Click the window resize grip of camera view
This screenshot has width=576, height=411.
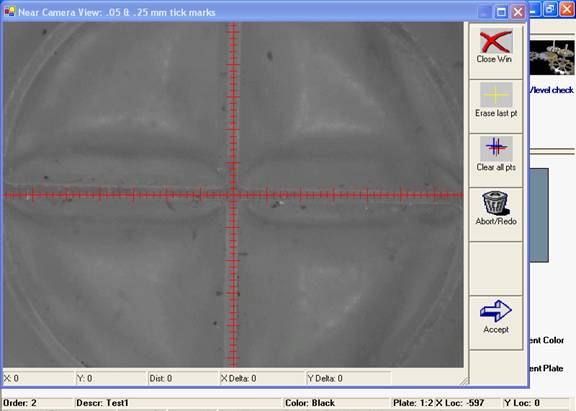pos(464,381)
